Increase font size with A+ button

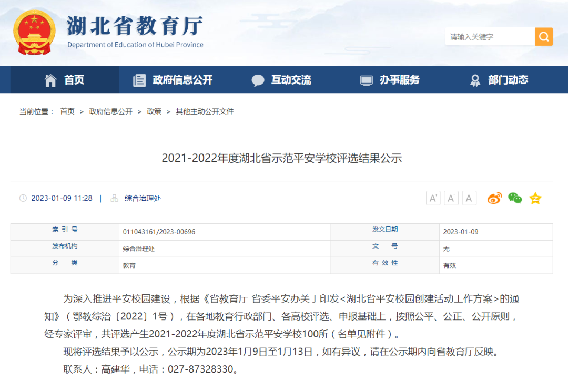pos(433,198)
